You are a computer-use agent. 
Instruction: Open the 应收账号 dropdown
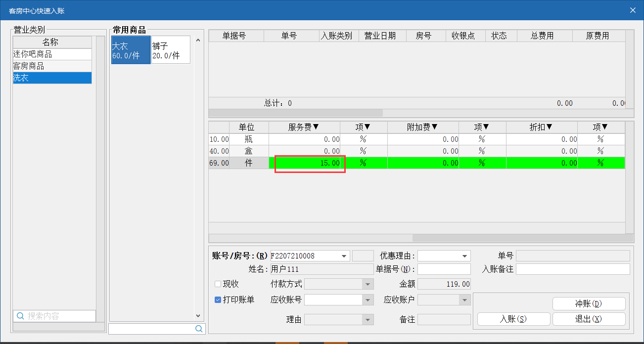368,300
